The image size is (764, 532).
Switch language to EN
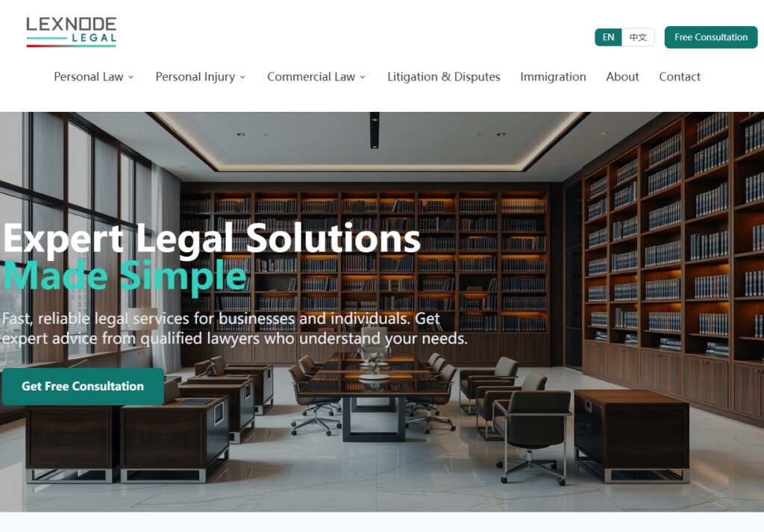[608, 37]
